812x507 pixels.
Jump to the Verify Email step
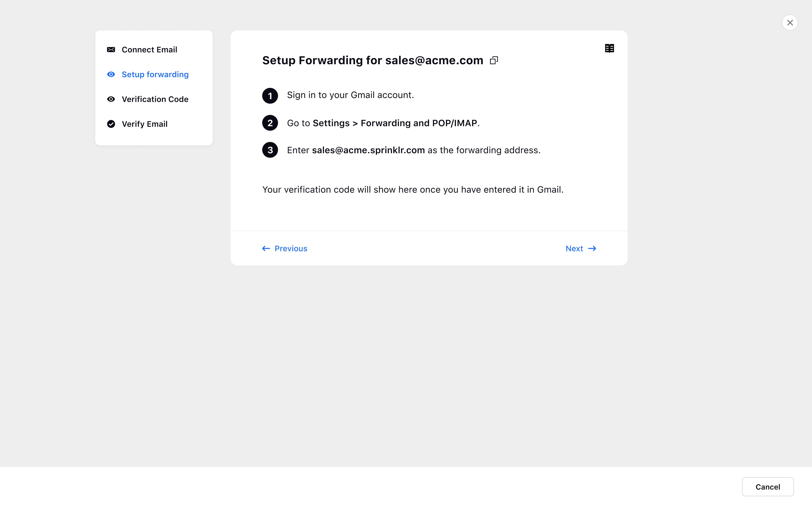tap(145, 124)
